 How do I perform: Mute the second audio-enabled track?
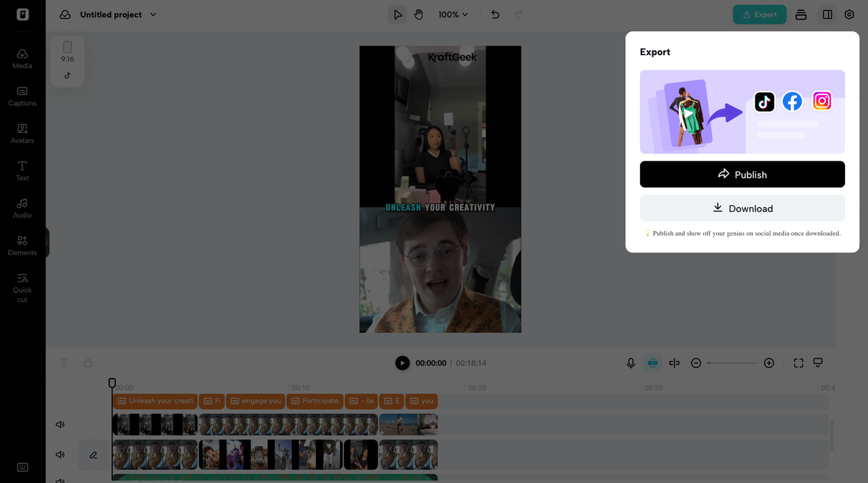[x=60, y=455]
